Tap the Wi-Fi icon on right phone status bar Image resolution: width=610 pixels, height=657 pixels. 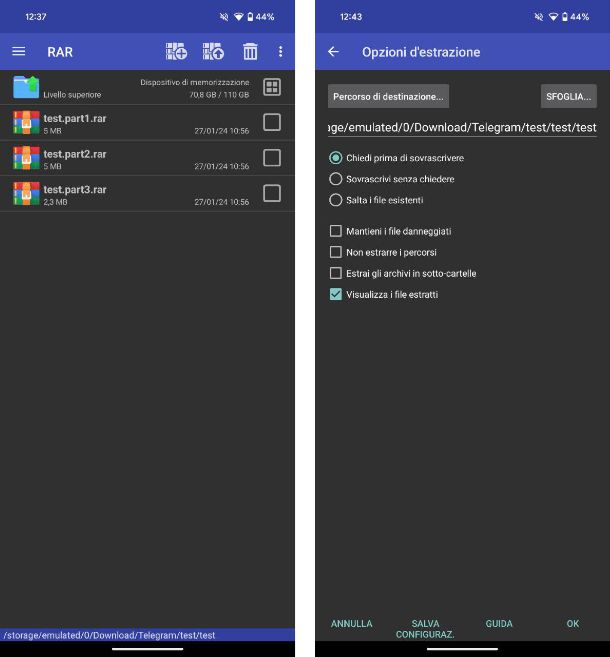tap(553, 17)
